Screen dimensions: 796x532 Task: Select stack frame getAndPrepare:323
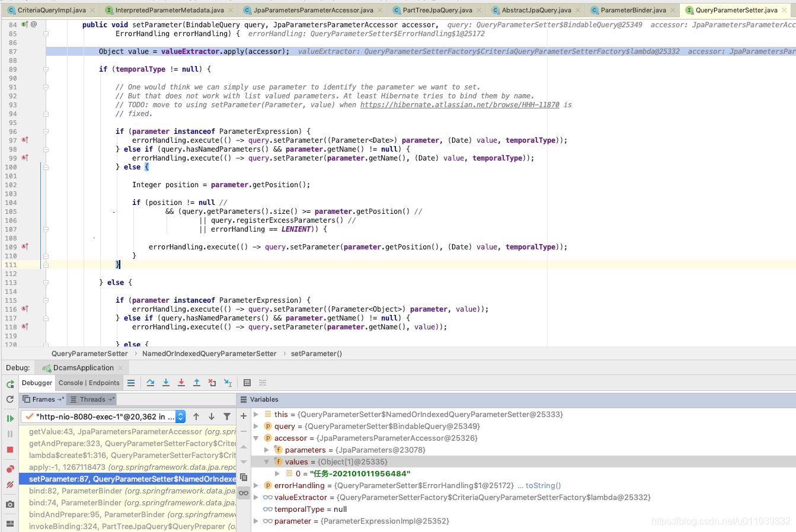pyautogui.click(x=127, y=443)
